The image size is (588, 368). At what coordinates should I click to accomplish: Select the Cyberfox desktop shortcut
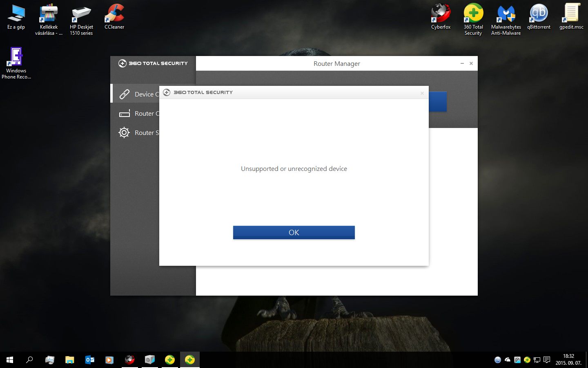pyautogui.click(x=441, y=17)
